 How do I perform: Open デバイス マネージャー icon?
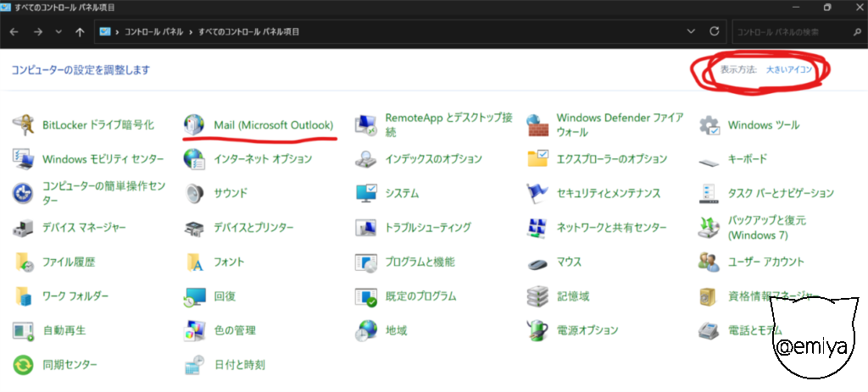23,228
